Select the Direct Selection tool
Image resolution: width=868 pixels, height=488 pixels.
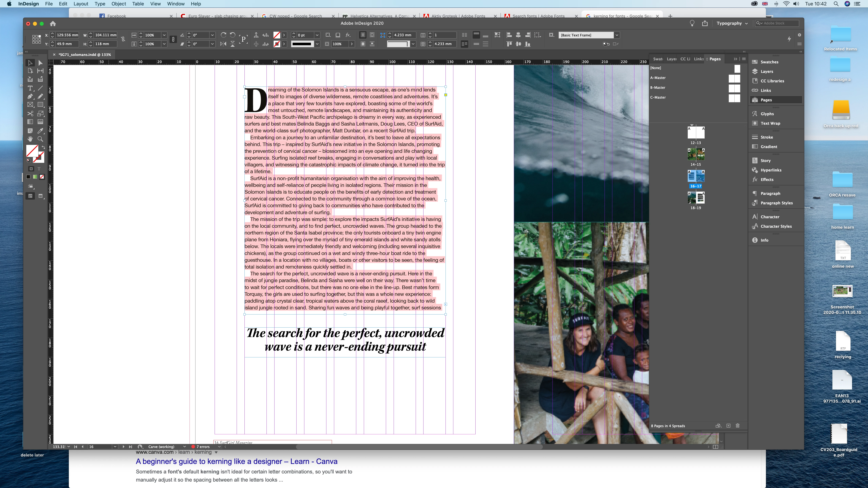click(41, 63)
